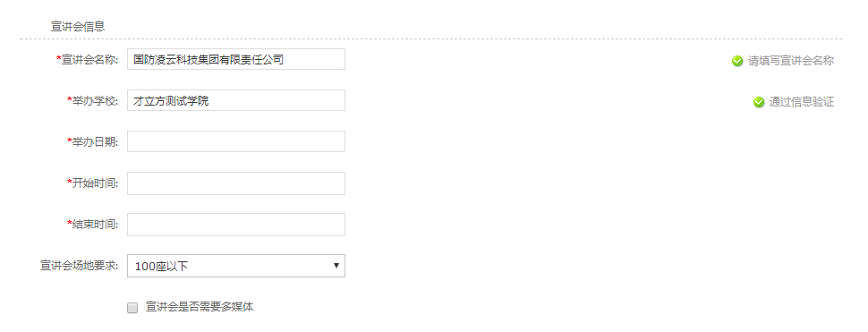Tick the 宣讲会是否需要多媒体 checkbox

pyautogui.click(x=132, y=308)
